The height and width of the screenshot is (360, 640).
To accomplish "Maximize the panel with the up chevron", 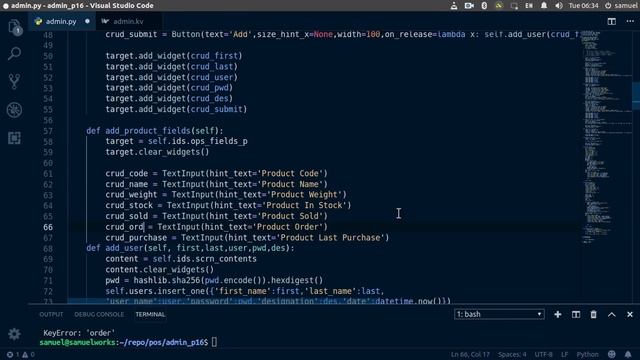I will point(611,314).
